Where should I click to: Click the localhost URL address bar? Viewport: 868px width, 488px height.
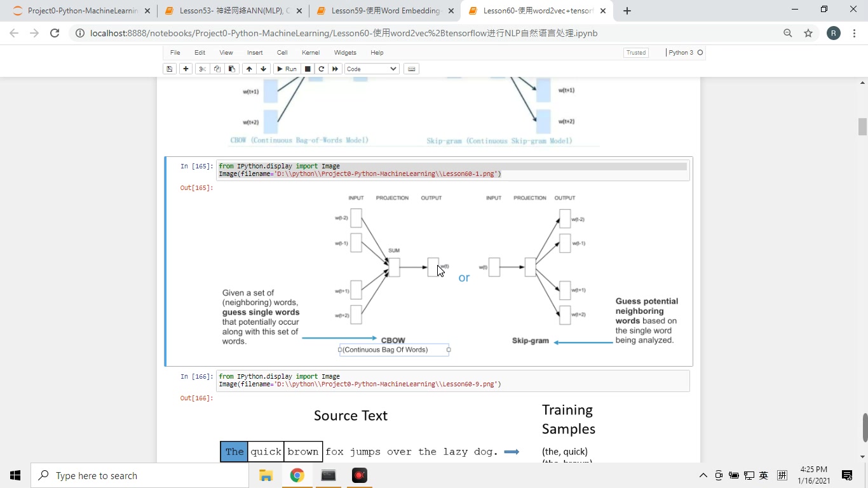(x=344, y=33)
